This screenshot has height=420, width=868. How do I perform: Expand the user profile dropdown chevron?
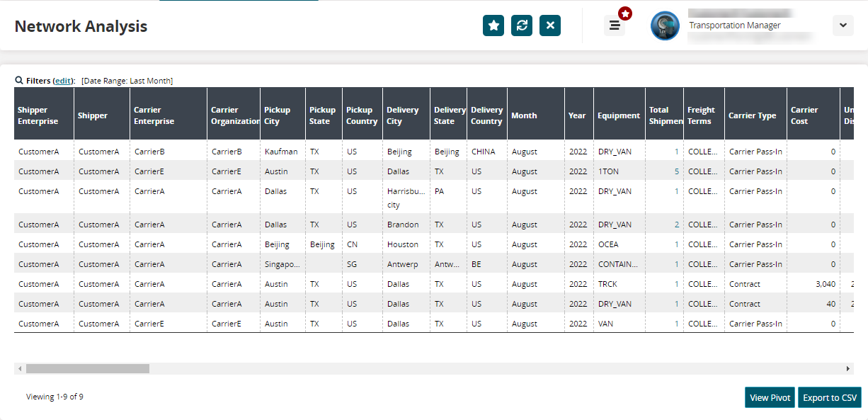(843, 25)
